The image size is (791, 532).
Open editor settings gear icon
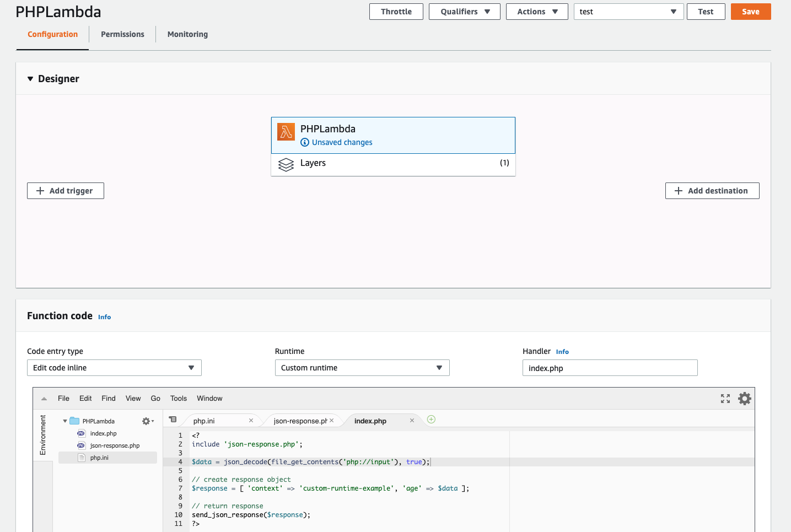(x=745, y=399)
